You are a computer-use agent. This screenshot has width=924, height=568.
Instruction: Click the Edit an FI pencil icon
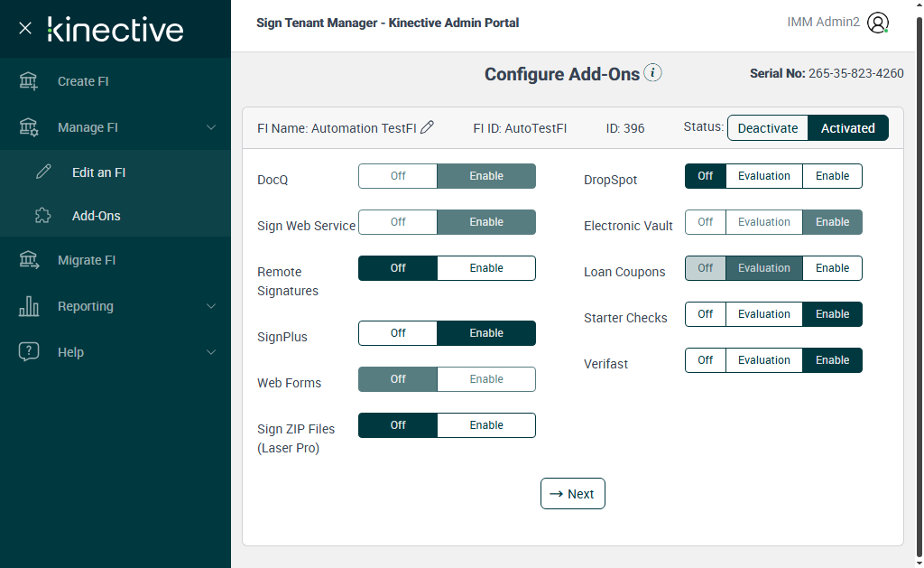point(43,172)
